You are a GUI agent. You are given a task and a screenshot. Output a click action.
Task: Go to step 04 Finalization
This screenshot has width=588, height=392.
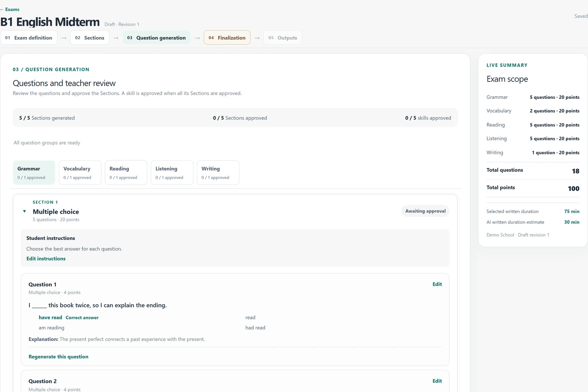point(227,38)
